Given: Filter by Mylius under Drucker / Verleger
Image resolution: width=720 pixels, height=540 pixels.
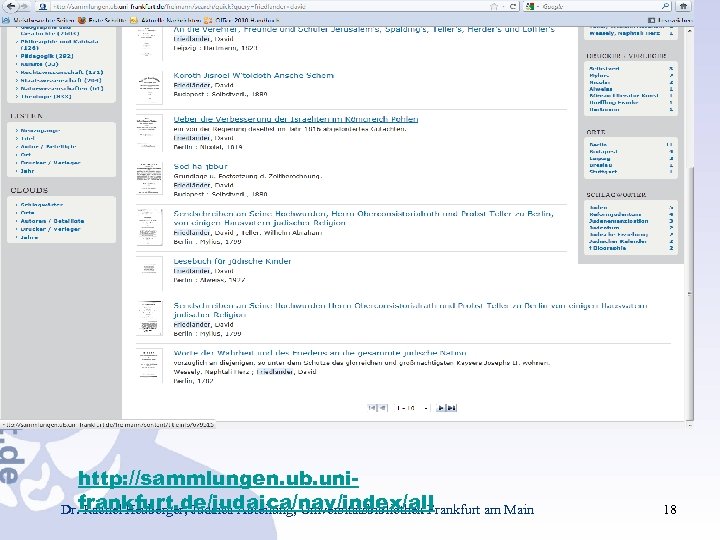Looking at the screenshot, I should [x=599, y=75].
